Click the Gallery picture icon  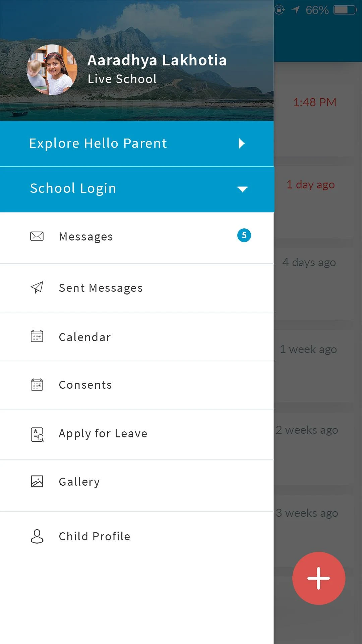37,481
